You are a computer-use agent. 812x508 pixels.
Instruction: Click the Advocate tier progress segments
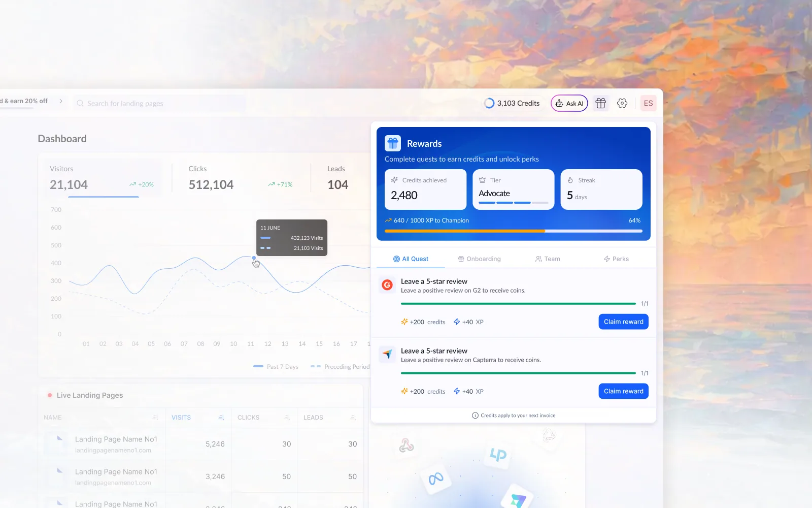point(514,203)
